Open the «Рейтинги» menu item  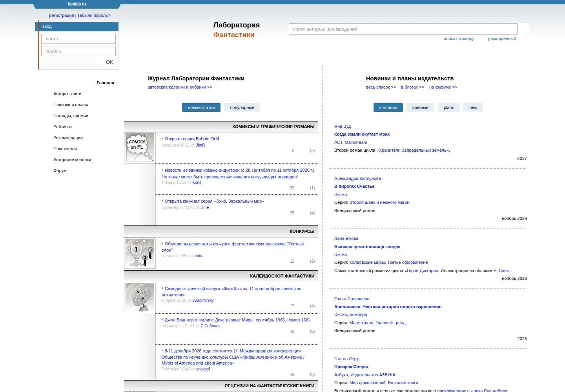click(62, 127)
